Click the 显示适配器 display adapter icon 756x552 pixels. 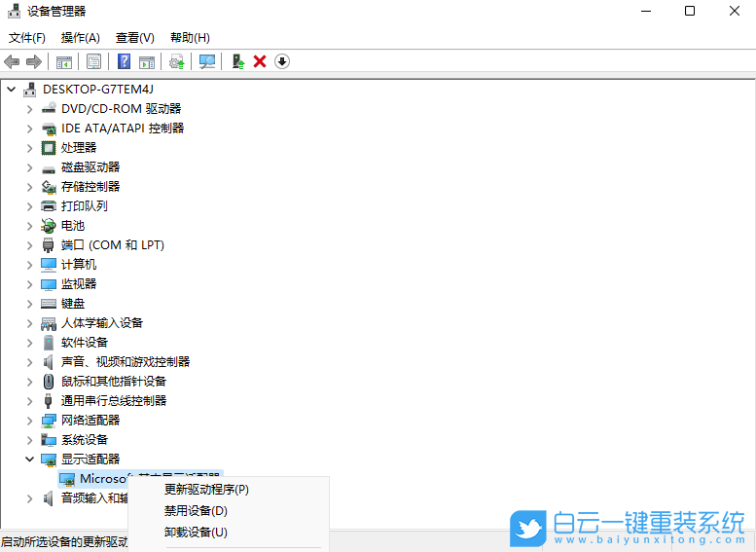click(x=49, y=460)
